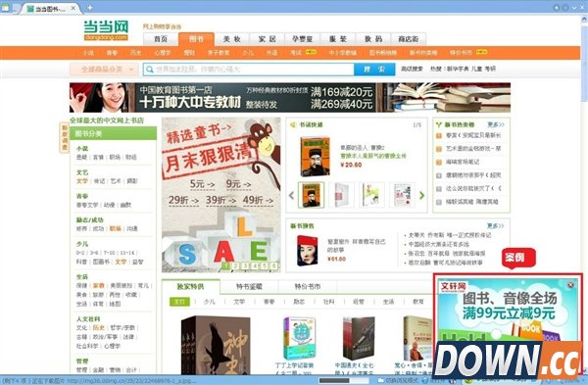Screen dimensions: 588x385
Task: Open the 中国通史 book cover
Action: click(x=358, y=338)
